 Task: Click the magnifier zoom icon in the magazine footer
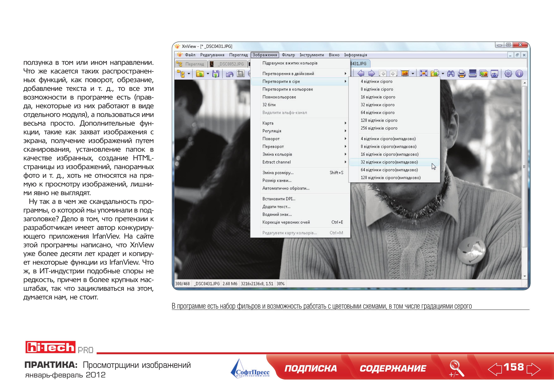pyautogui.click(x=457, y=368)
